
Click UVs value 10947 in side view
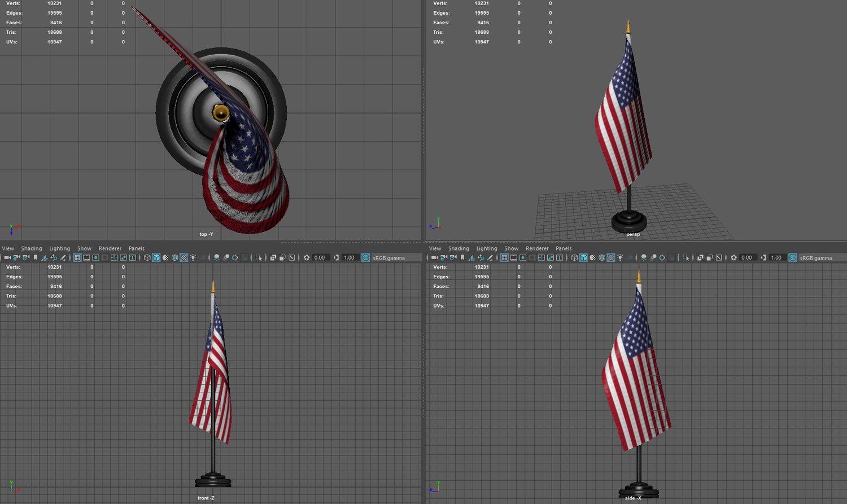[482, 305]
